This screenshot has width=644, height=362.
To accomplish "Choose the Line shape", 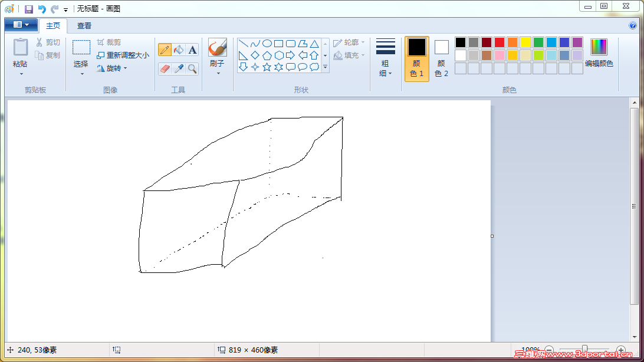I will [x=243, y=44].
